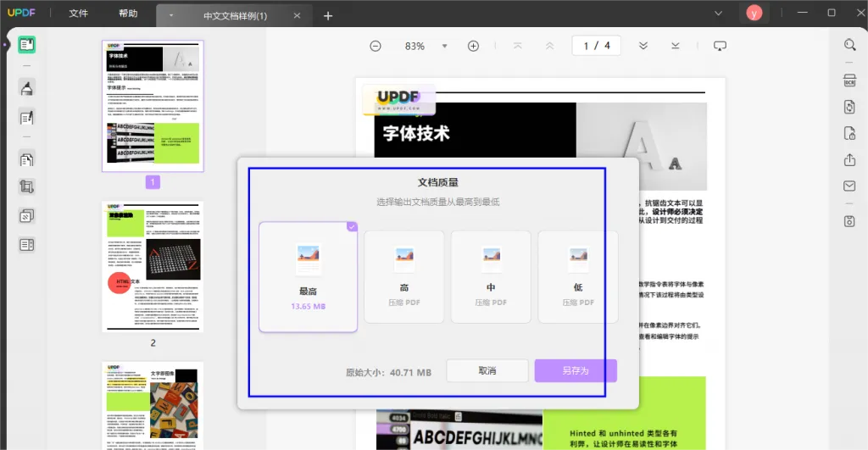
Task: Open the share document icon
Action: tap(849, 159)
